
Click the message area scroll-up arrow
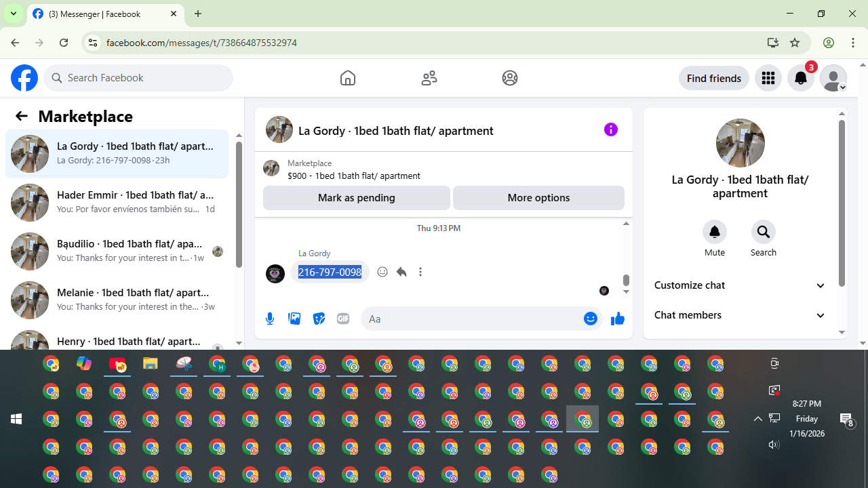point(626,224)
